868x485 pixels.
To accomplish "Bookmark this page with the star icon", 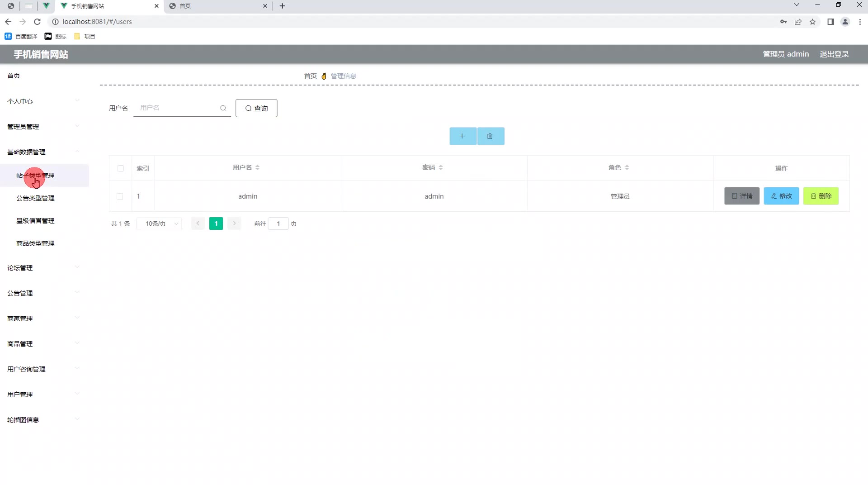I will [x=813, y=22].
